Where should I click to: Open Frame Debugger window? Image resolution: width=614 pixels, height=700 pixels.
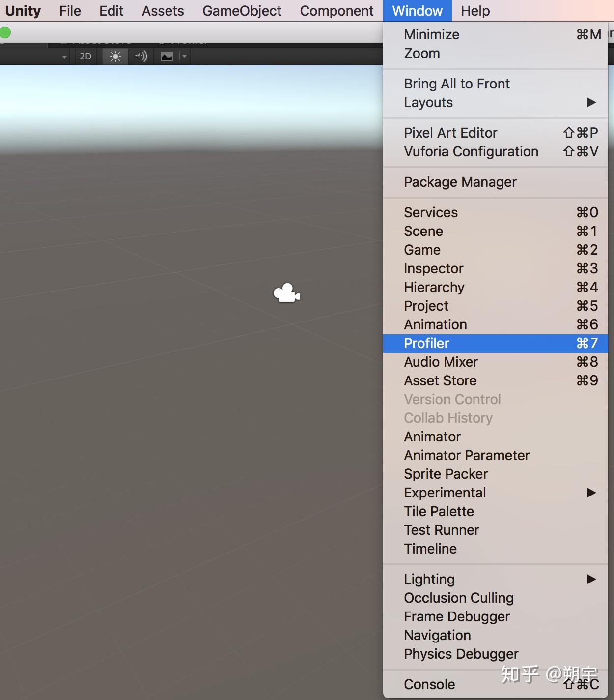pyautogui.click(x=496, y=616)
